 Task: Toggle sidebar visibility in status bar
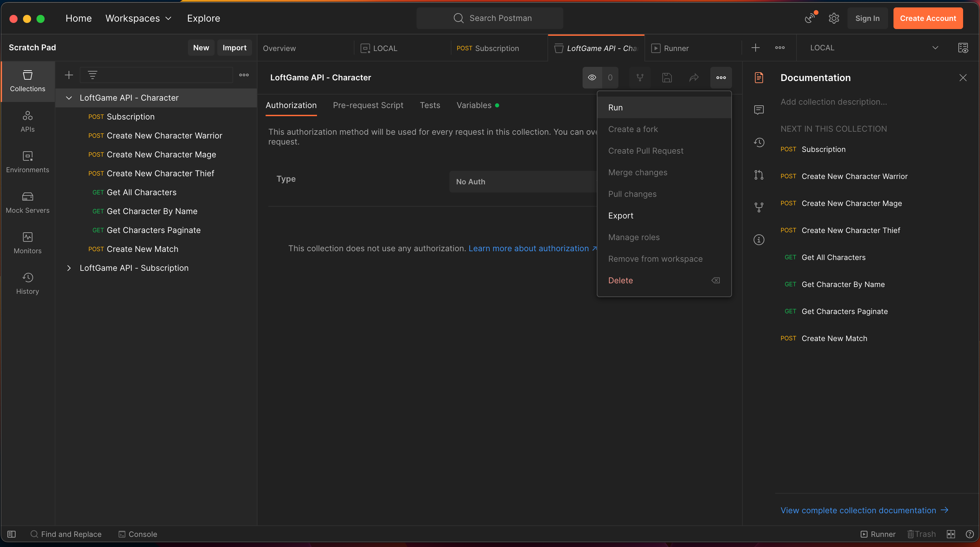[11, 534]
